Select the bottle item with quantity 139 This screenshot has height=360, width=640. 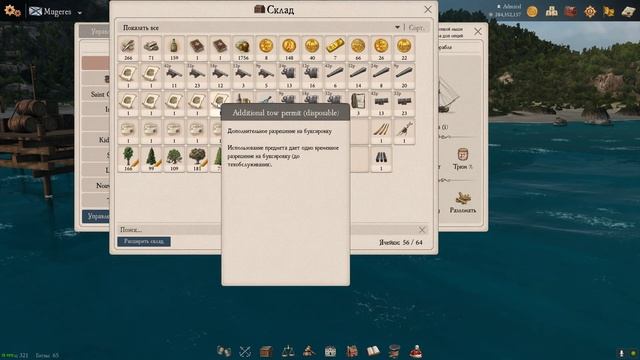point(174,48)
